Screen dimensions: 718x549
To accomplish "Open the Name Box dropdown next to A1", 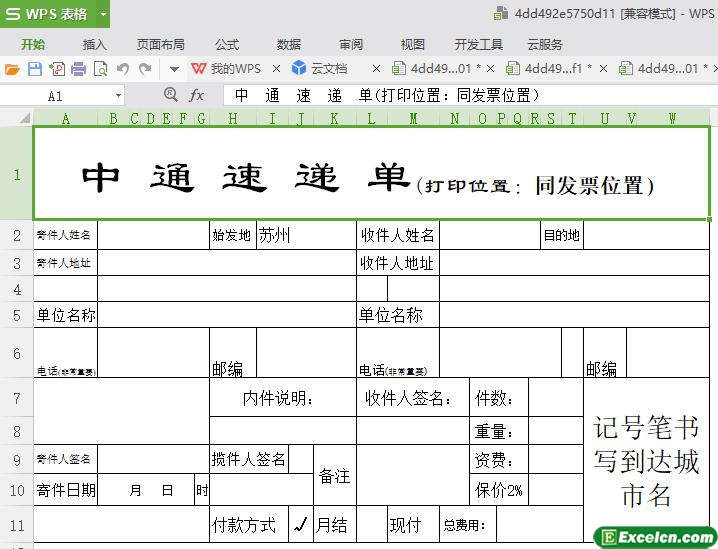I will [118, 96].
